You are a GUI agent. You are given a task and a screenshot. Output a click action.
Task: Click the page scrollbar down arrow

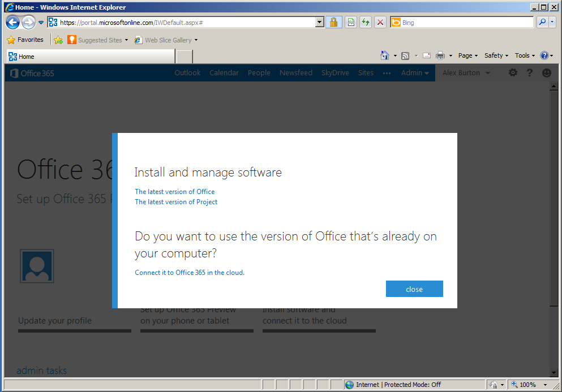pos(554,373)
